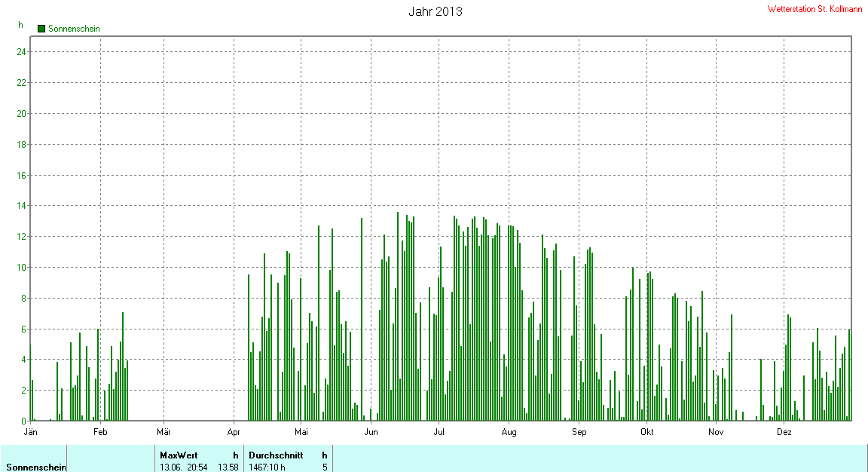Select the Okt month axis label
868x472 pixels.
pyautogui.click(x=646, y=431)
